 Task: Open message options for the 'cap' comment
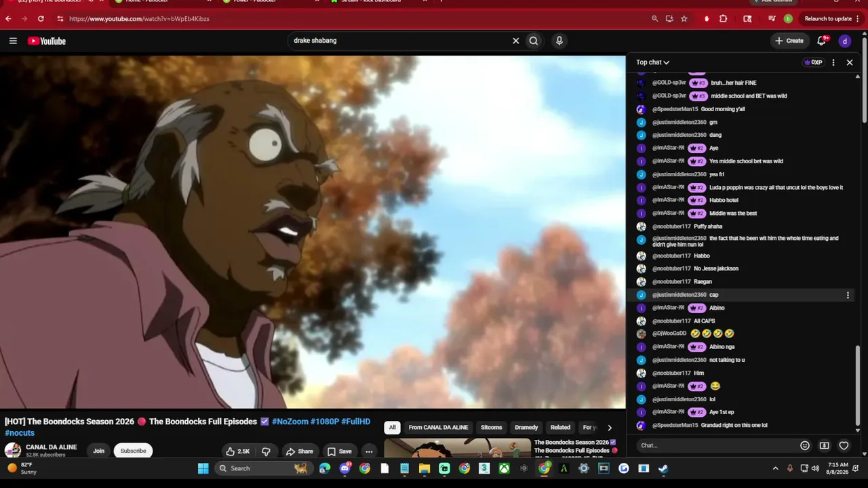coord(848,295)
